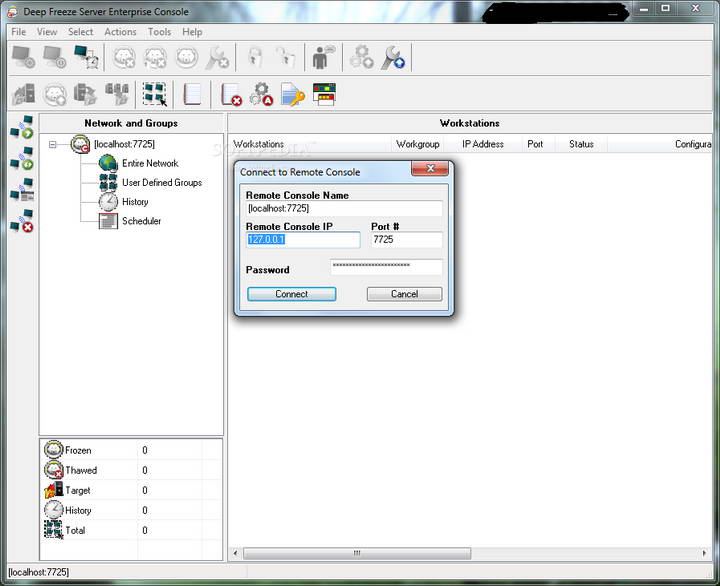Image resolution: width=720 pixels, height=586 pixels.
Task: Click the wrench with X maintenance icon
Action: click(217, 58)
